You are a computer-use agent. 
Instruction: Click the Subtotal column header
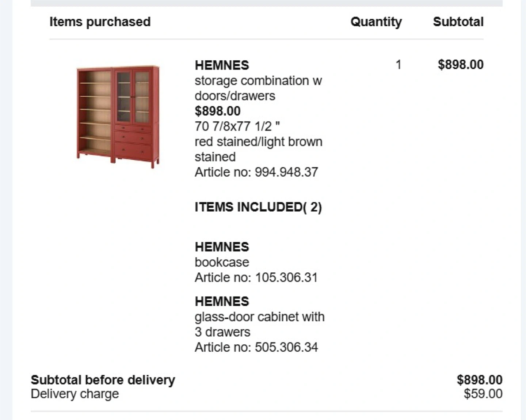click(458, 22)
